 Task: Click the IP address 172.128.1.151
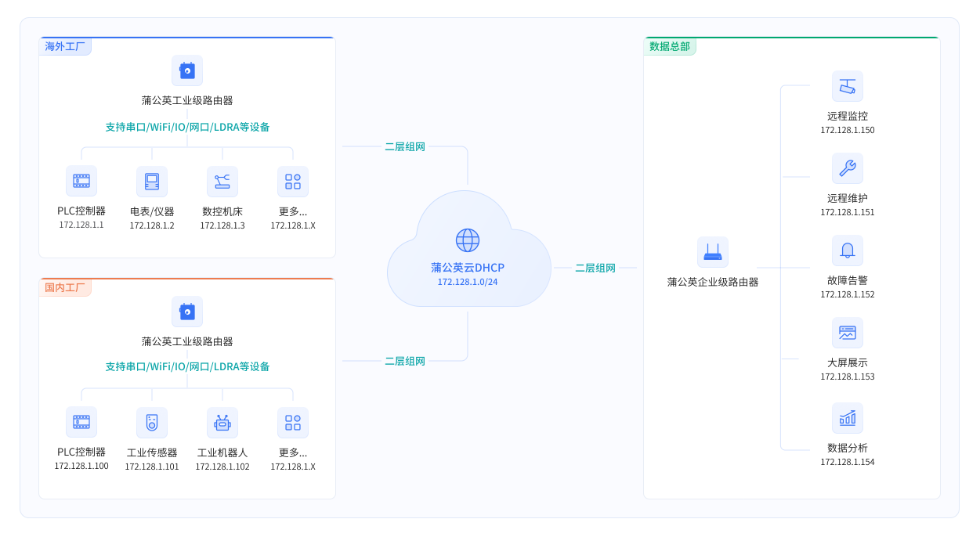coord(848,212)
